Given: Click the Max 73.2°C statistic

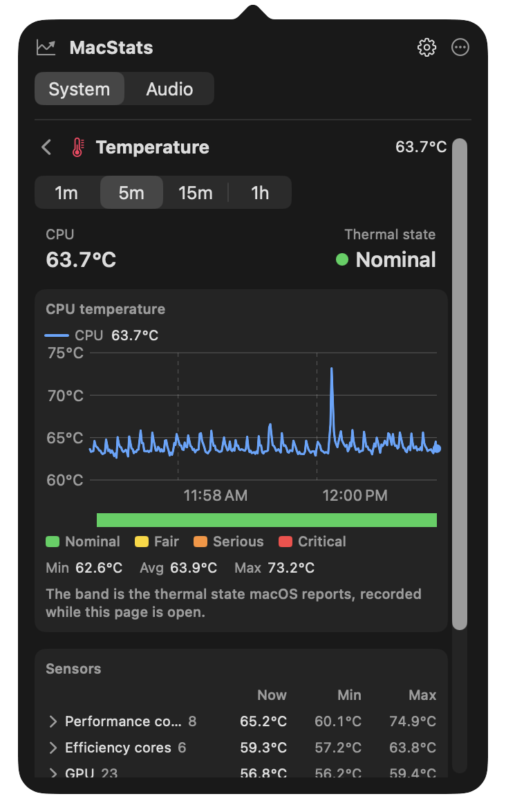Looking at the screenshot, I should point(274,568).
